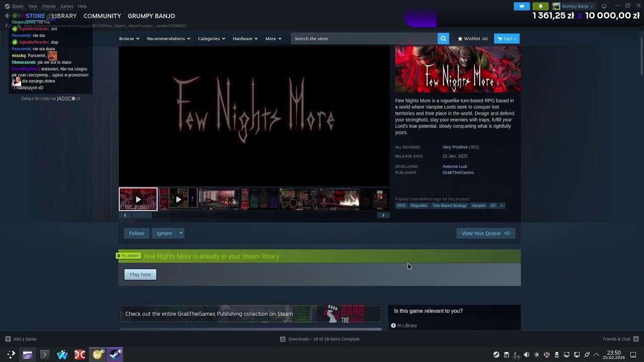The width and height of the screenshot is (644, 362).
Task: Open the Steam announcements megaphone button
Action: 522,6
